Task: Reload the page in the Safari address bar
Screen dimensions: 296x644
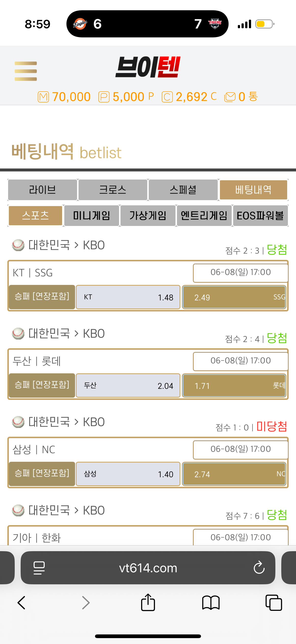Action: (x=259, y=568)
